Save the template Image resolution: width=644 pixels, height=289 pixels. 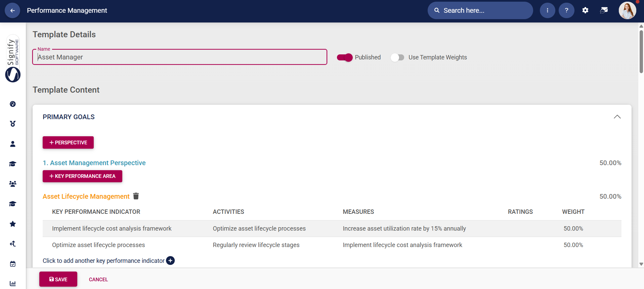point(58,279)
